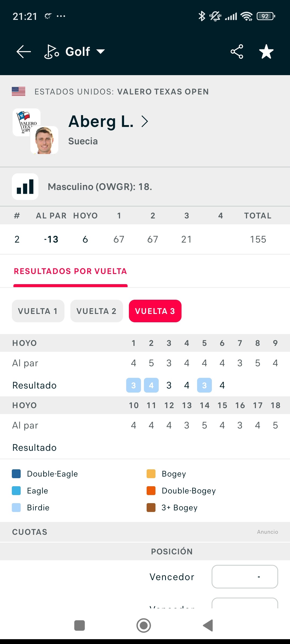Tap the Android home circle button
The width and height of the screenshot is (290, 644).
[144, 625]
